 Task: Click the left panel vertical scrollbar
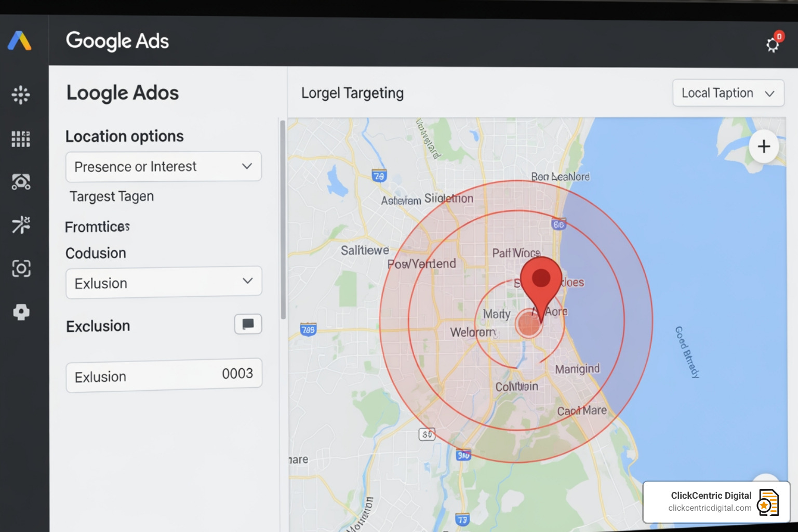tap(283, 219)
